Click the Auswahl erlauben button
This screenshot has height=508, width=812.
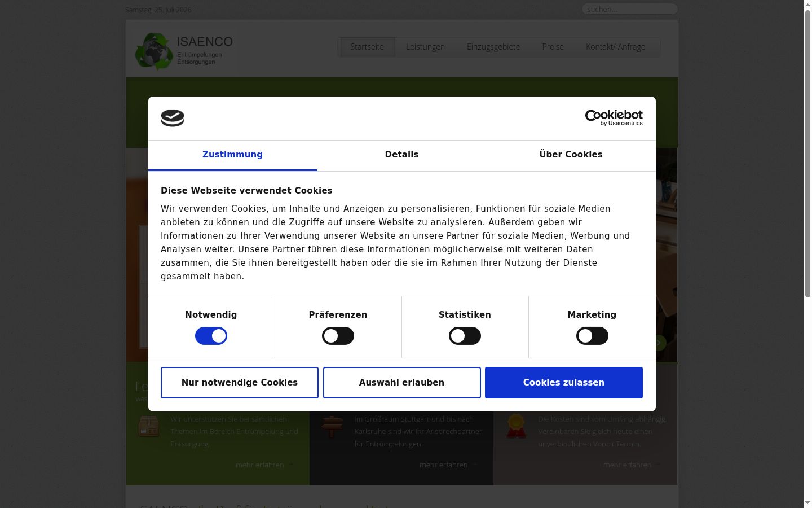pyautogui.click(x=401, y=383)
